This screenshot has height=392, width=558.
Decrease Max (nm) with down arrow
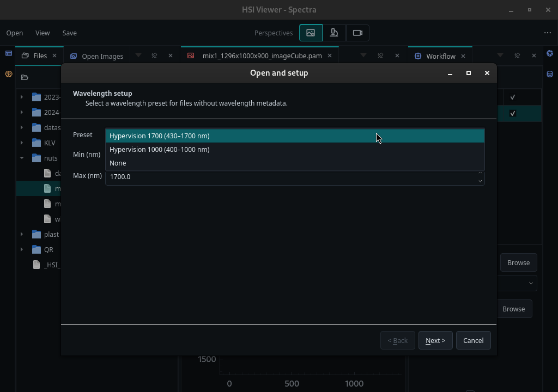pos(480,181)
